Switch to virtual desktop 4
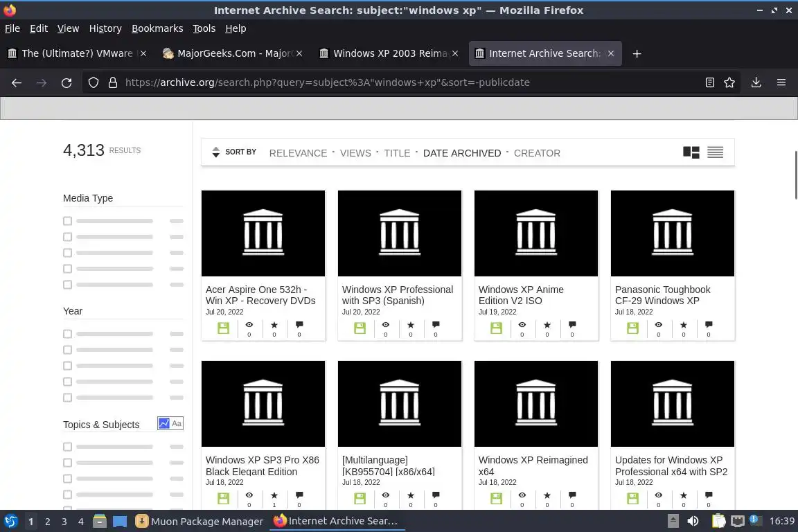This screenshot has width=798, height=532. pos(80,522)
